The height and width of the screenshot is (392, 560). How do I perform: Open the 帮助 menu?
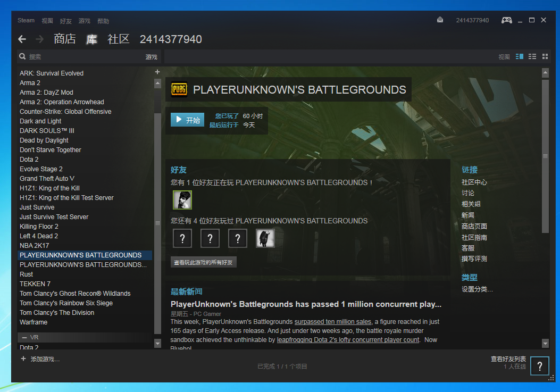pos(103,21)
